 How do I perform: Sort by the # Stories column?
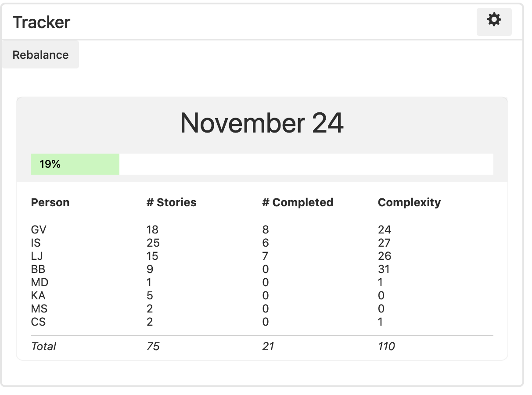172,202
